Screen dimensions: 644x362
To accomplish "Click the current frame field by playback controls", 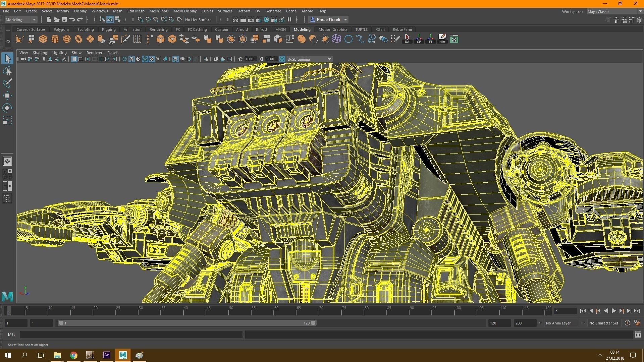I will [x=566, y=311].
